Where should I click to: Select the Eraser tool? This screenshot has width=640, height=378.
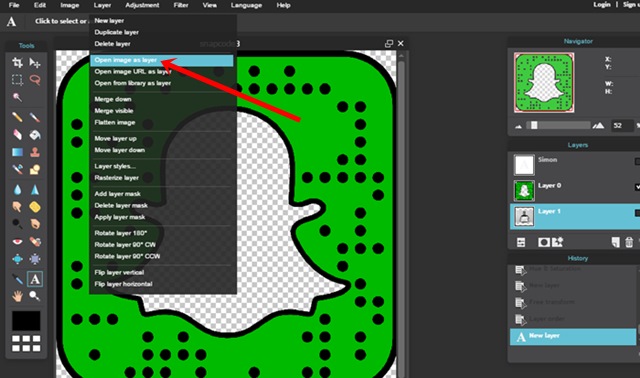pos(17,135)
